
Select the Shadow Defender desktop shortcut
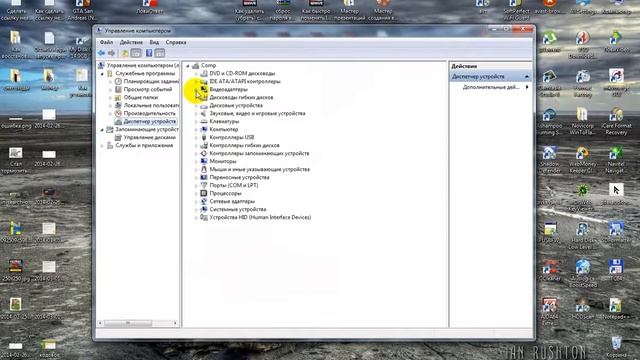549,159
